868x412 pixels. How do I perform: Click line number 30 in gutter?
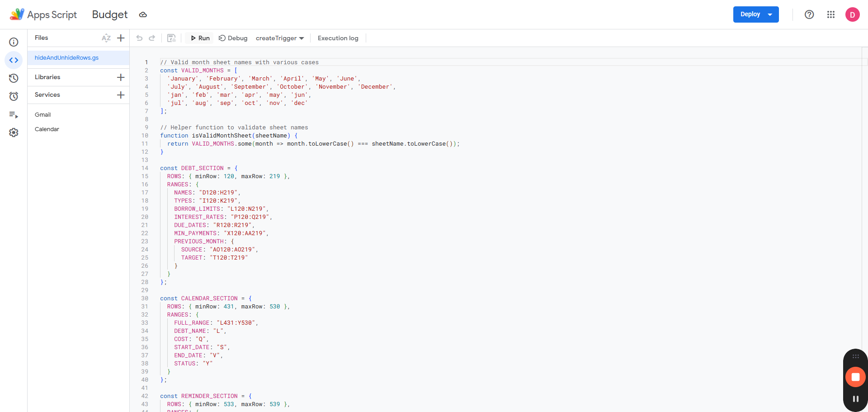(x=145, y=298)
